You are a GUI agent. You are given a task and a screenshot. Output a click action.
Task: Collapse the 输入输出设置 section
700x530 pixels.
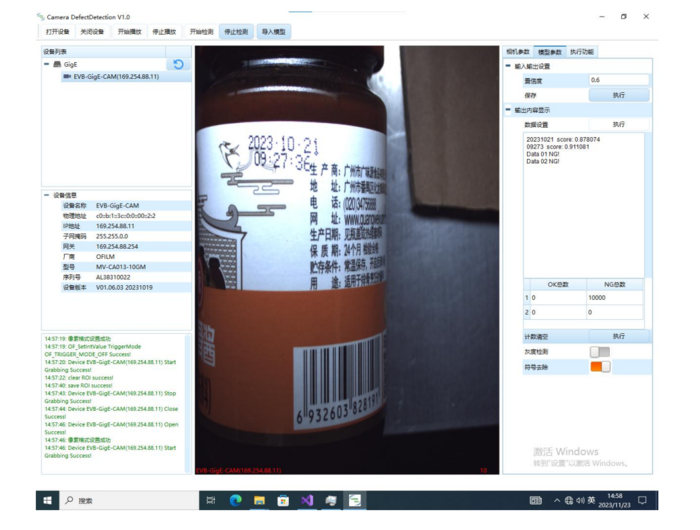(x=508, y=66)
